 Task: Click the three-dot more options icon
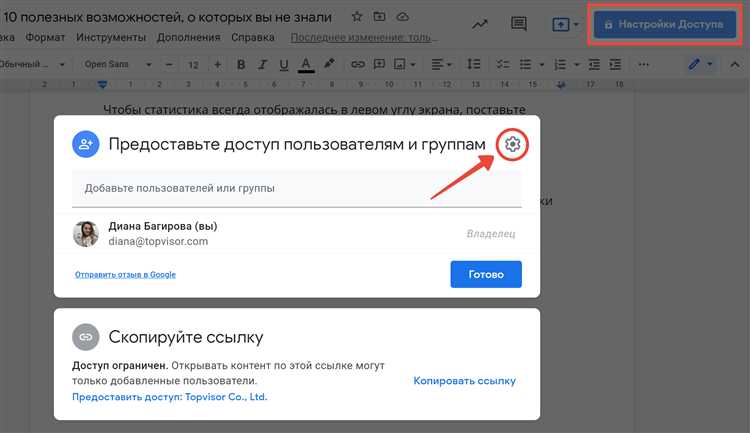(644, 64)
